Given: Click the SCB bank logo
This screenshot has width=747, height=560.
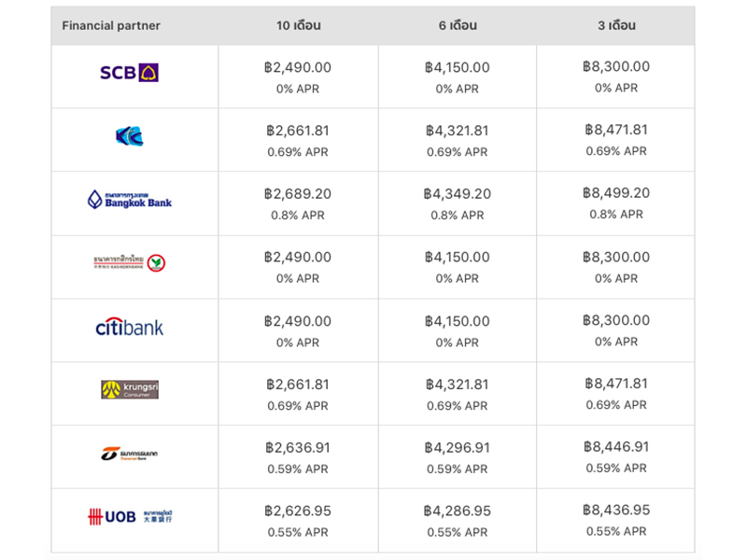Looking at the screenshot, I should click(129, 73).
